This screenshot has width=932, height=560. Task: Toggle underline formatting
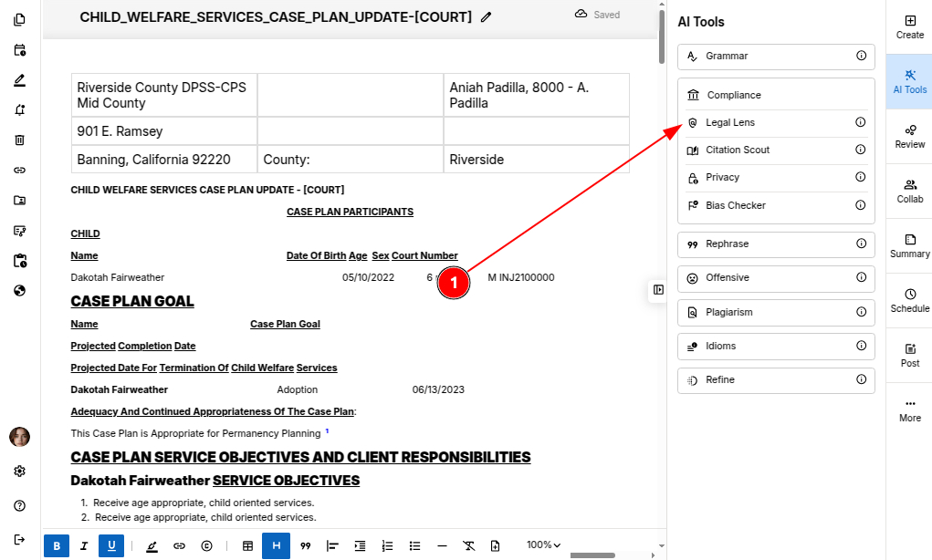(x=111, y=545)
